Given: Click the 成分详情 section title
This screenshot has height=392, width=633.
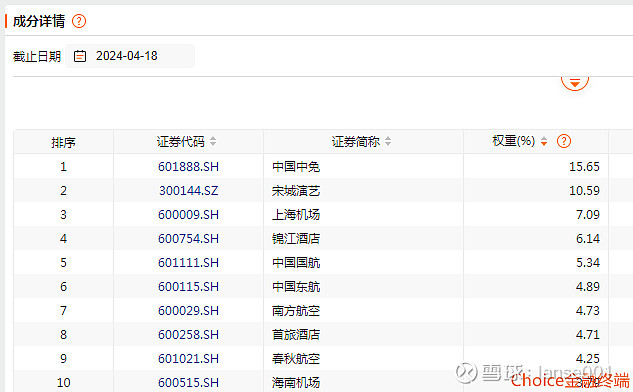Looking at the screenshot, I should (39, 21).
